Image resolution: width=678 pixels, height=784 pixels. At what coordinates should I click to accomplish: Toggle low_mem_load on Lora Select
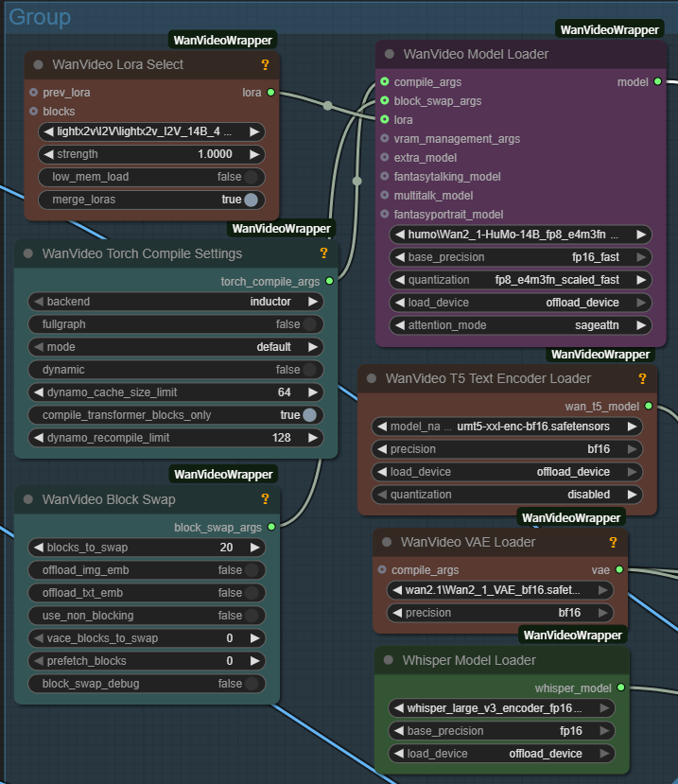(x=151, y=177)
